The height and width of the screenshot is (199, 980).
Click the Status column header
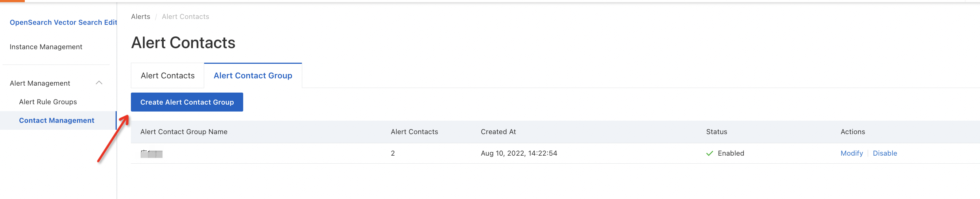point(716,132)
